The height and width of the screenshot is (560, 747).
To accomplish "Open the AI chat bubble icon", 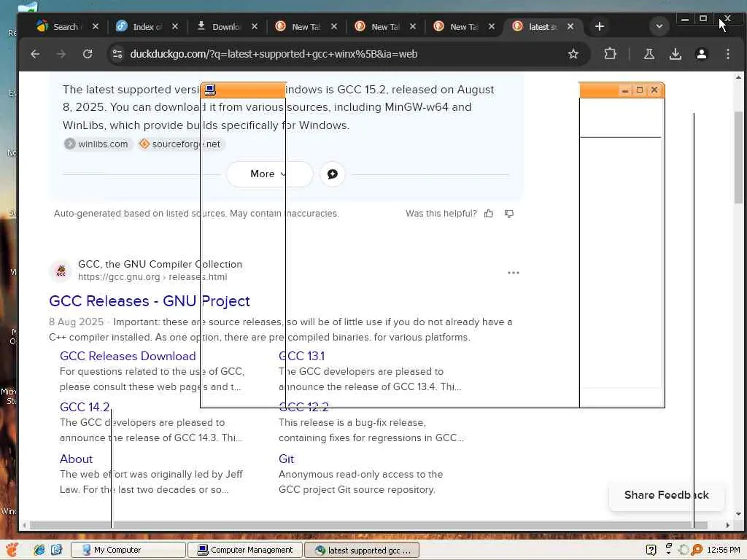I will click(x=333, y=174).
